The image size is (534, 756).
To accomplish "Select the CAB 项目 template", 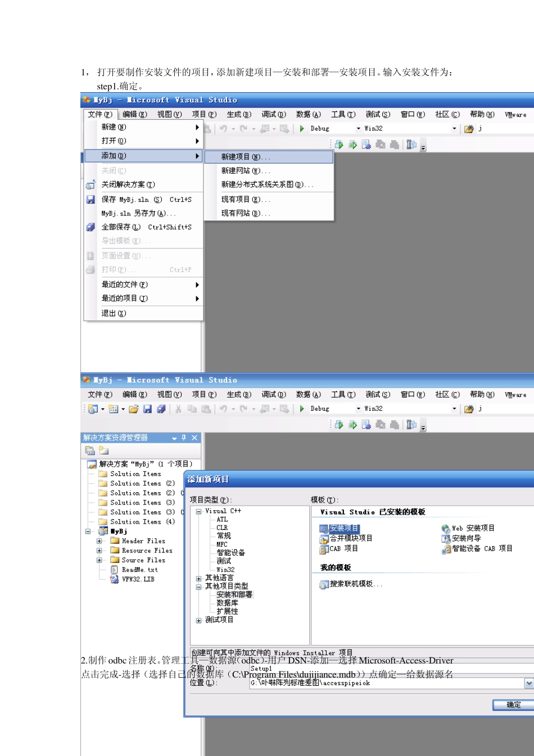I will pyautogui.click(x=339, y=548).
